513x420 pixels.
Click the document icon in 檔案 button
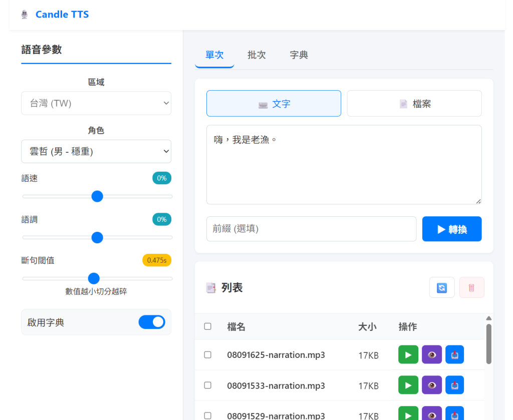(x=403, y=104)
